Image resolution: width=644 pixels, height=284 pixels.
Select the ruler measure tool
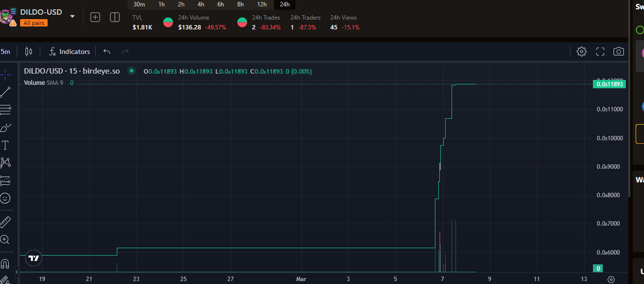click(5, 222)
